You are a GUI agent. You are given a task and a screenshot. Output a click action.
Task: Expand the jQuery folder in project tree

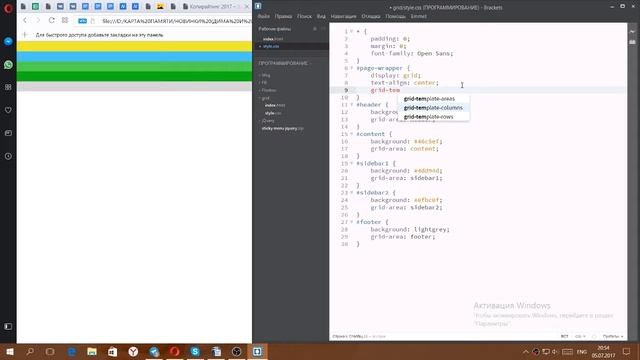(x=267, y=121)
